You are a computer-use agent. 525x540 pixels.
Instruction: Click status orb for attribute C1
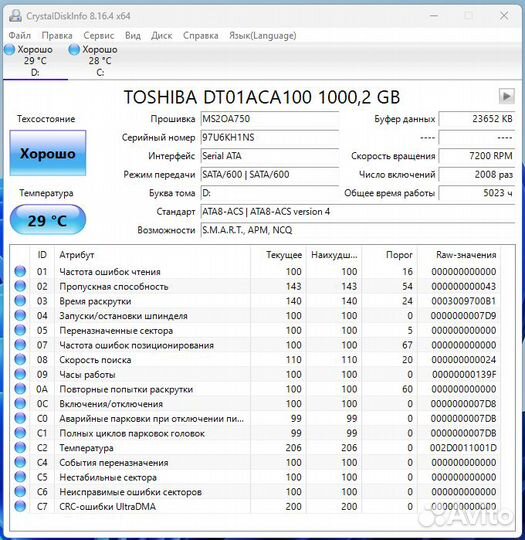click(x=20, y=433)
